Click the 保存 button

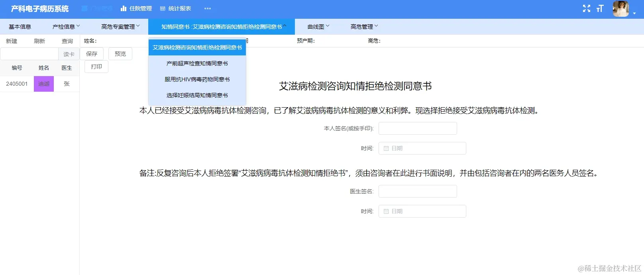[92, 54]
